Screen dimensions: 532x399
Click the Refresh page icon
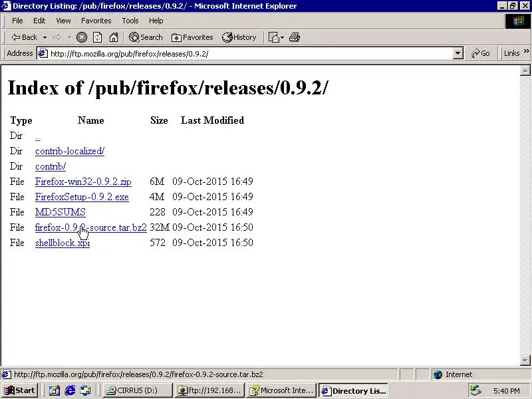pyautogui.click(x=97, y=37)
